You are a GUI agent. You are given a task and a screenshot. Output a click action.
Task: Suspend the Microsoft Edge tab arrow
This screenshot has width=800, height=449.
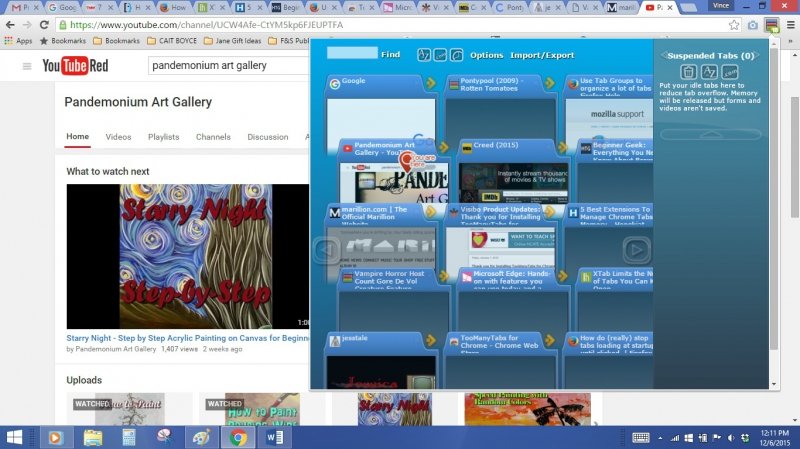tap(562, 276)
